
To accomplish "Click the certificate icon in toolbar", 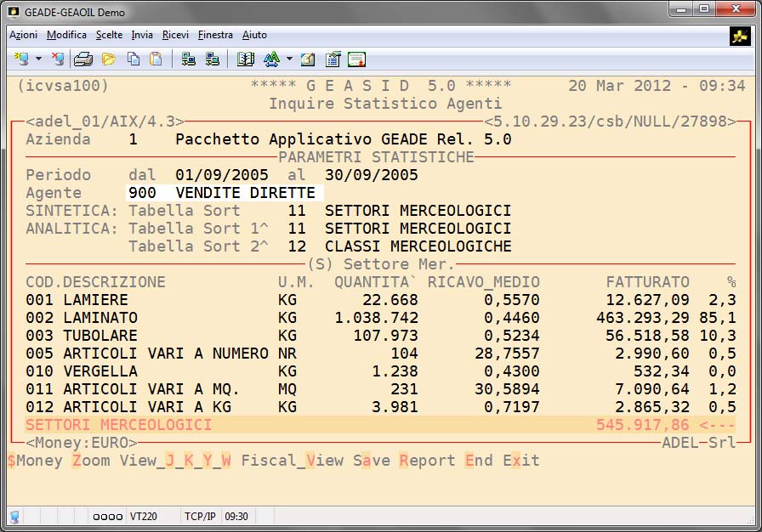I will point(356,59).
